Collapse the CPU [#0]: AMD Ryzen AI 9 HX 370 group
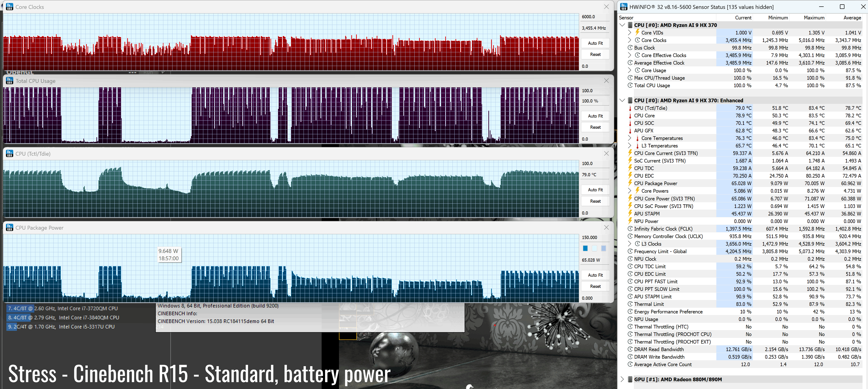The width and height of the screenshot is (868, 389). [x=622, y=25]
